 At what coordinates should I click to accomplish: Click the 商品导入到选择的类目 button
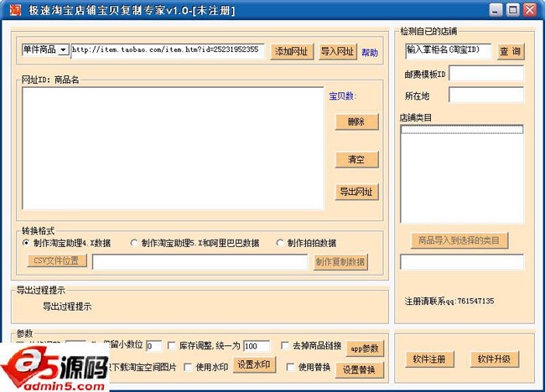pos(459,240)
